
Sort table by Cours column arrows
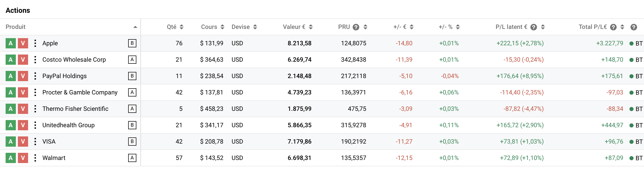pyautogui.click(x=222, y=27)
